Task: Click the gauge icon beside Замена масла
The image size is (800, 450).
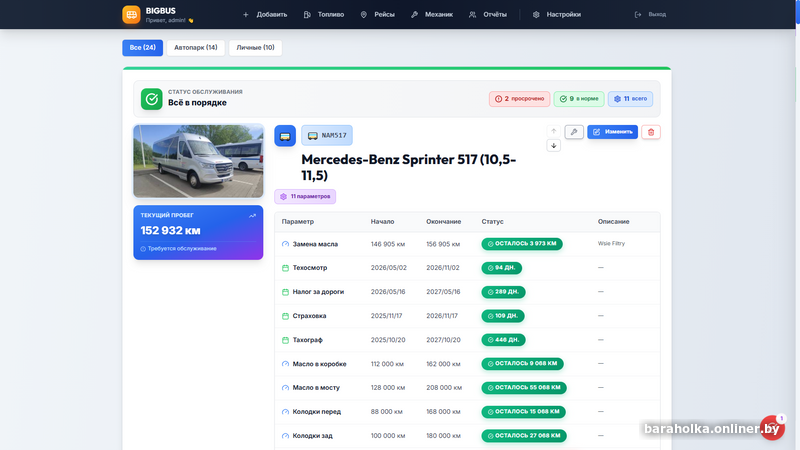Action: (285, 244)
